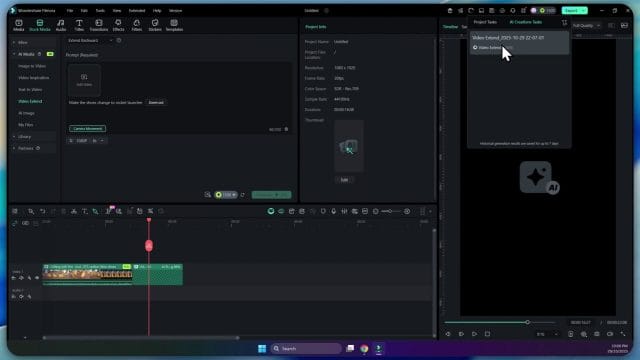The width and height of the screenshot is (640, 360).
Task: Click the Export button
Action: tap(571, 11)
